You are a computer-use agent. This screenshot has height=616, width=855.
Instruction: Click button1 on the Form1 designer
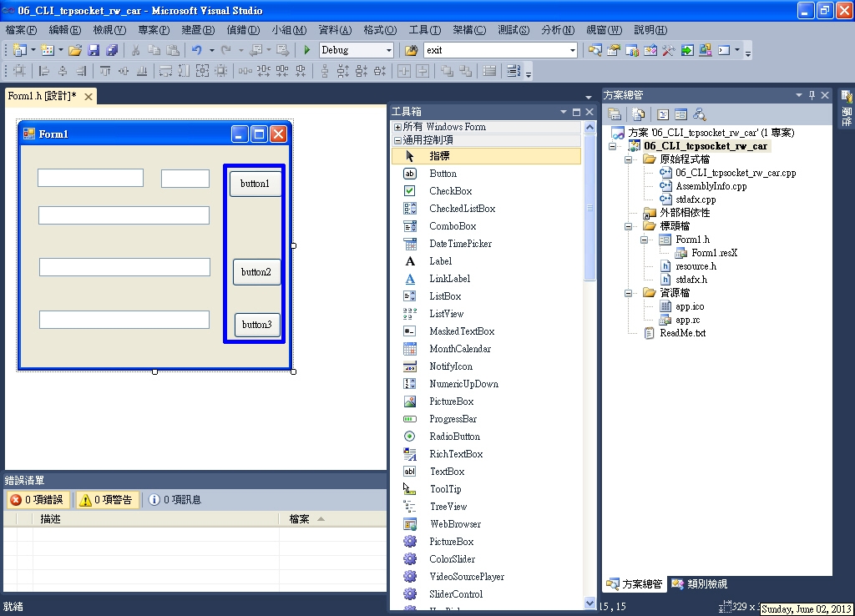[x=255, y=184]
